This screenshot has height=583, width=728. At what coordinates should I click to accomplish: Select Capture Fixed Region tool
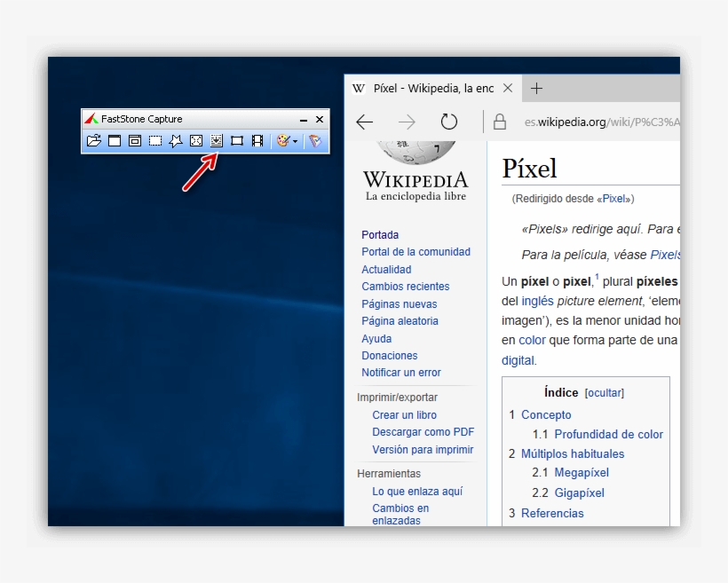coord(237,140)
